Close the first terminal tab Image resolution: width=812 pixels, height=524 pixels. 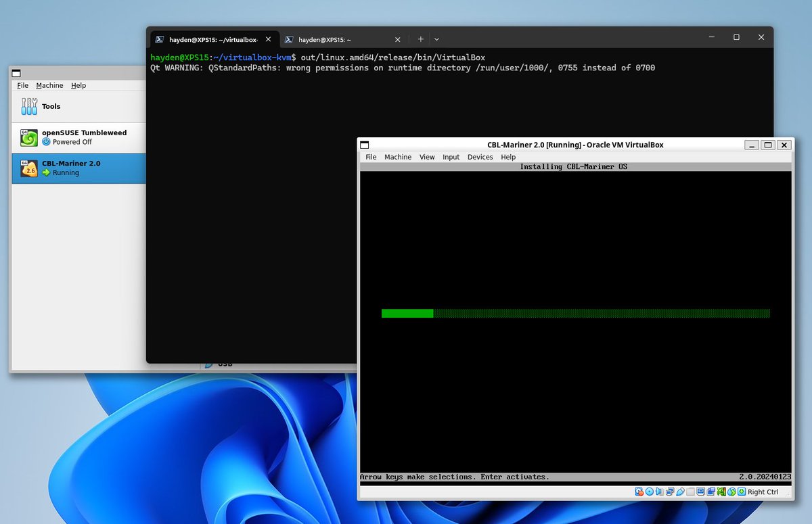coord(267,39)
